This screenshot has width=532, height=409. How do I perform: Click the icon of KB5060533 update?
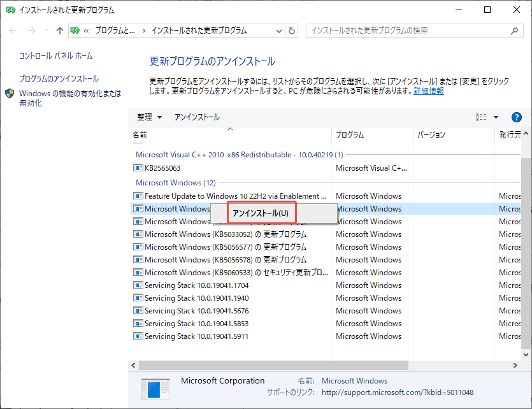(138, 272)
